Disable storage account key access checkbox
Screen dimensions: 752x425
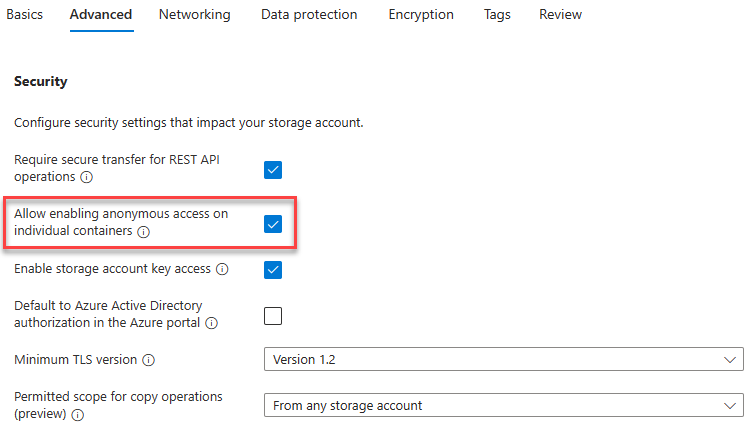[273, 269]
